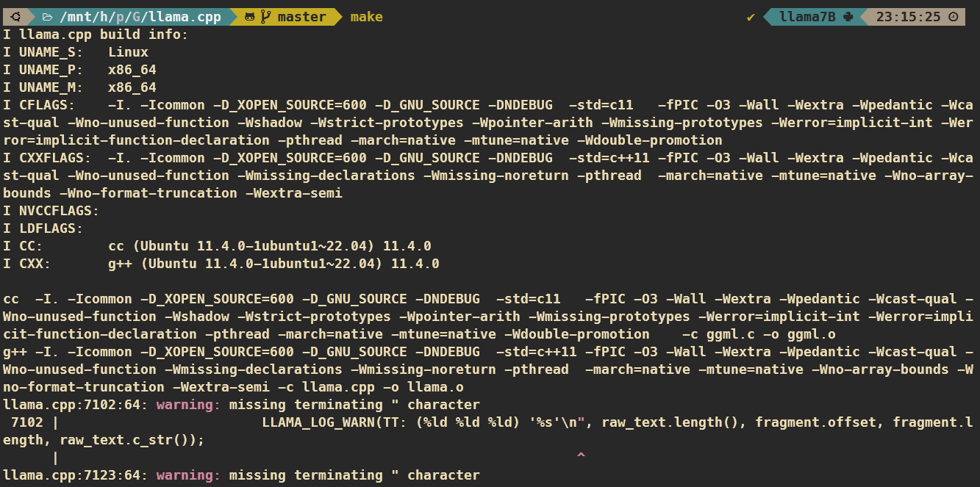The width and height of the screenshot is (980, 487).
Task: Click the I CXXFLAGS label
Action: pyautogui.click(x=47, y=158)
